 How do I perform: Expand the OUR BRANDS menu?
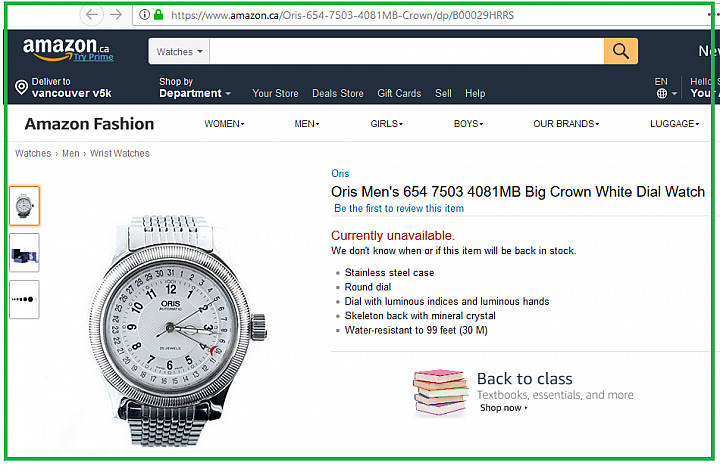click(x=566, y=124)
